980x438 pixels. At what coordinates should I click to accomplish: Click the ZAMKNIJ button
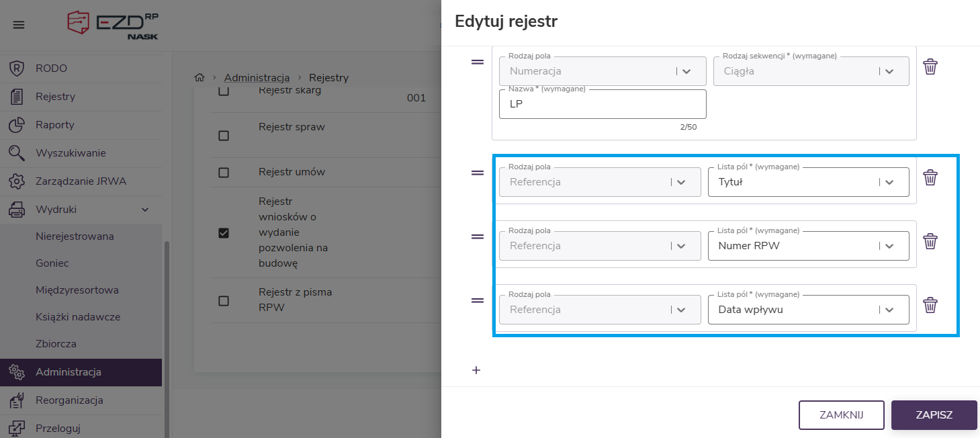[x=842, y=415]
